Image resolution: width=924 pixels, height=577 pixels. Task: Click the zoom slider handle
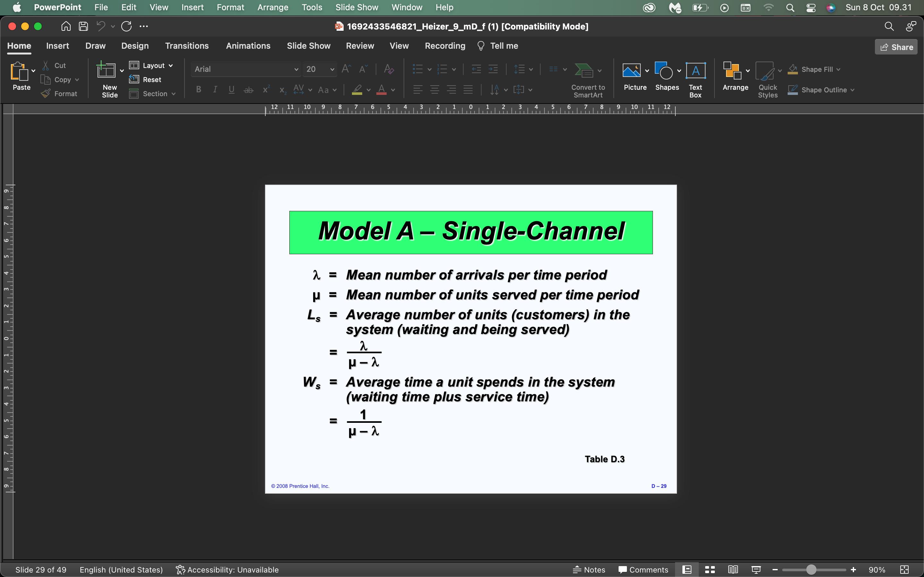811,570
